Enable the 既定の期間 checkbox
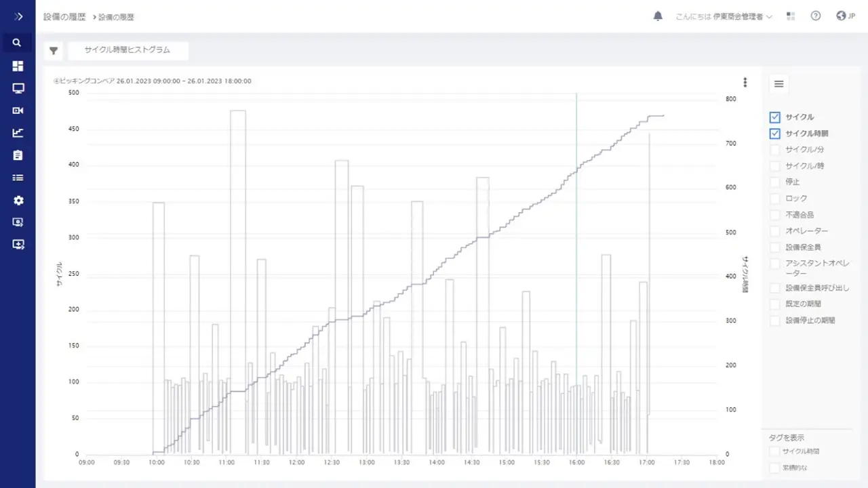The height and width of the screenshot is (488, 868). (775, 304)
